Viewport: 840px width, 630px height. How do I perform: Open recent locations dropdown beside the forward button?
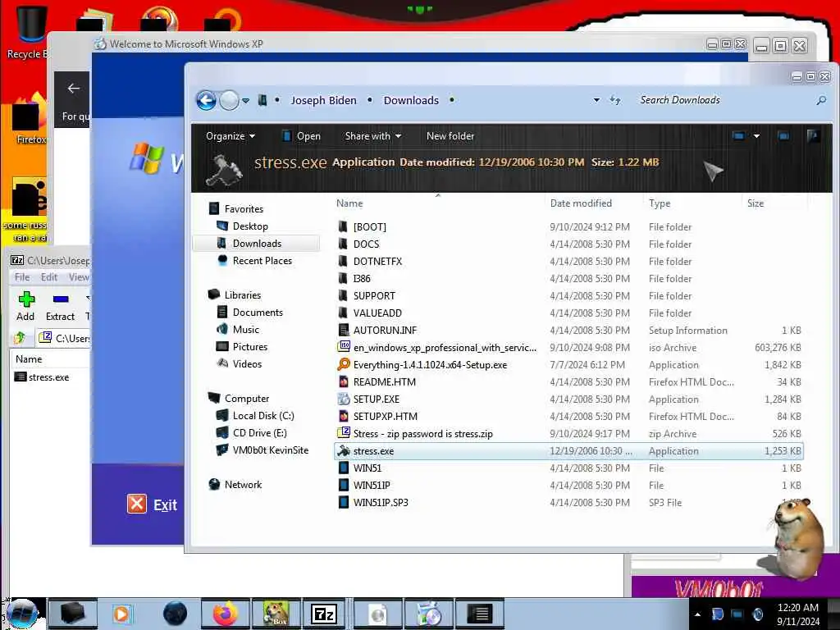click(245, 101)
